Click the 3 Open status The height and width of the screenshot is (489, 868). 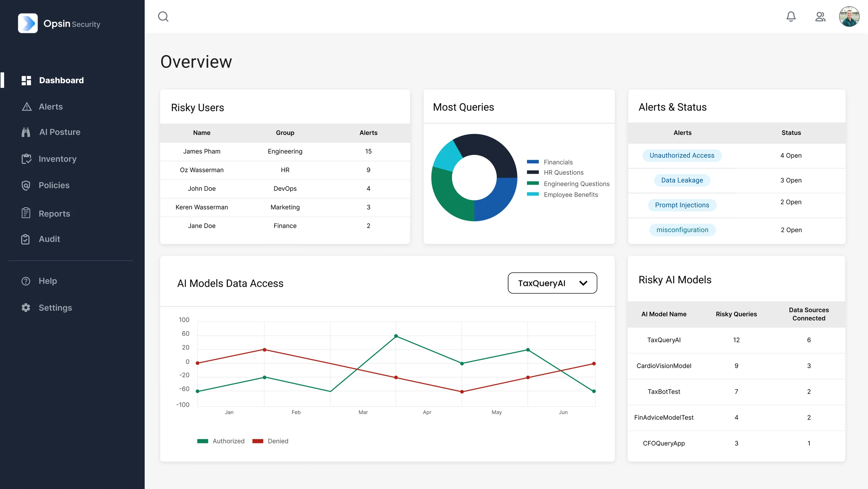pyautogui.click(x=791, y=180)
